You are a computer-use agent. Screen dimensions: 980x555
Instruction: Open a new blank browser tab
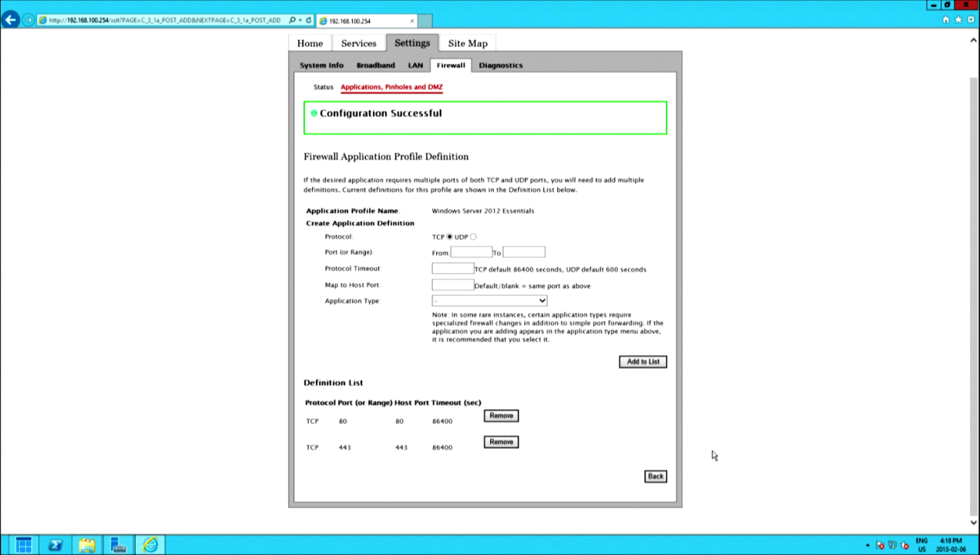[425, 21]
